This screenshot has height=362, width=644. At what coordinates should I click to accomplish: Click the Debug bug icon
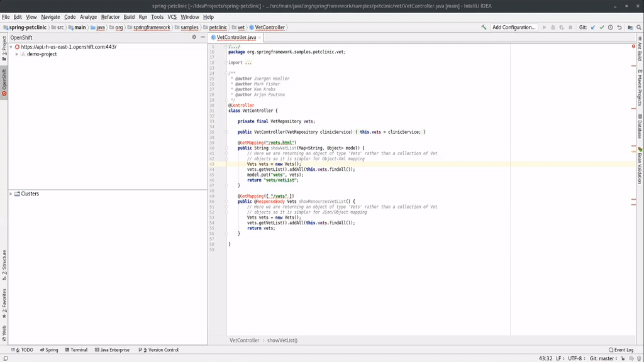[553, 27]
